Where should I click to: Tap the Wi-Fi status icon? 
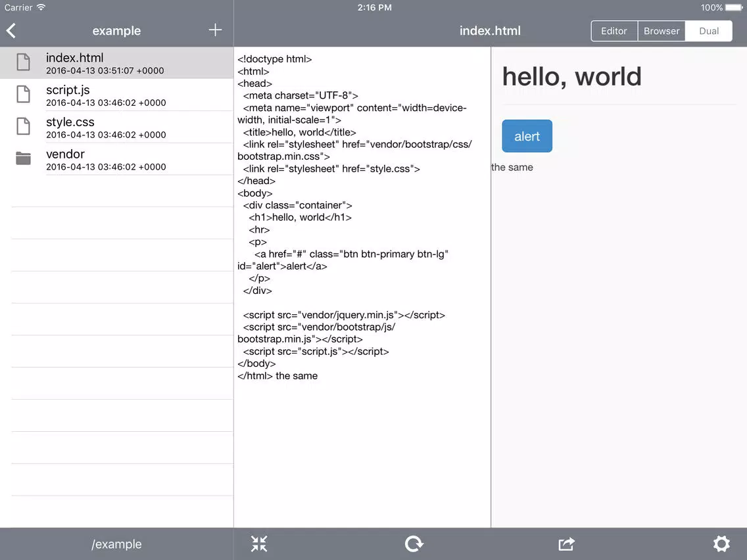[41, 7]
